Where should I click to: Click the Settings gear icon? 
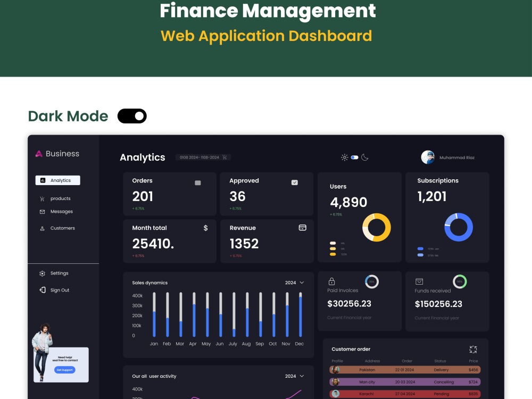[42, 273]
